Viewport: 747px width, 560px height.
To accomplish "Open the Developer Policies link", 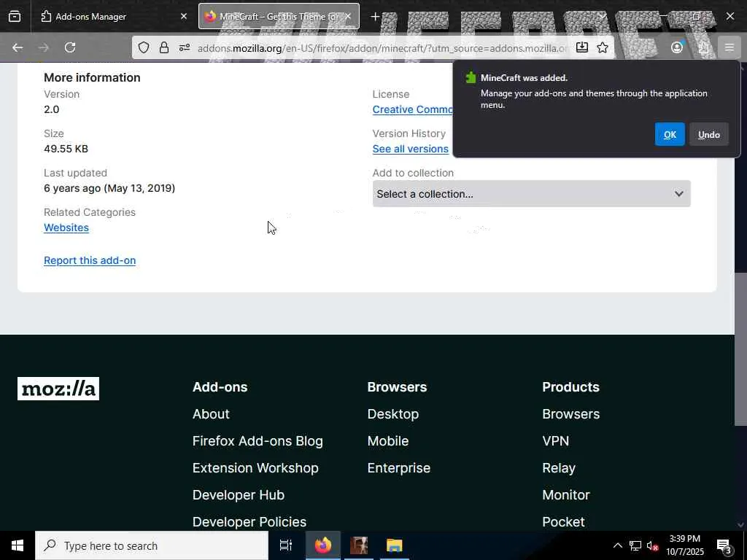I will pos(249,522).
